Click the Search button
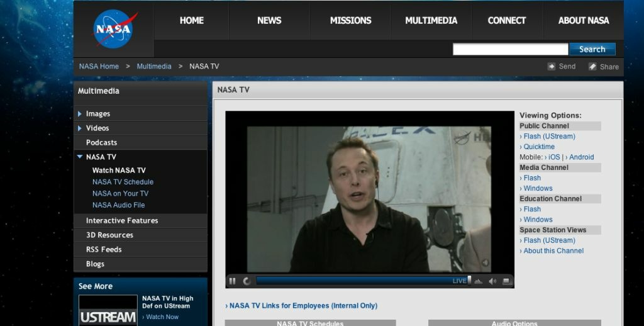This screenshot has height=326, width=644. (x=592, y=49)
